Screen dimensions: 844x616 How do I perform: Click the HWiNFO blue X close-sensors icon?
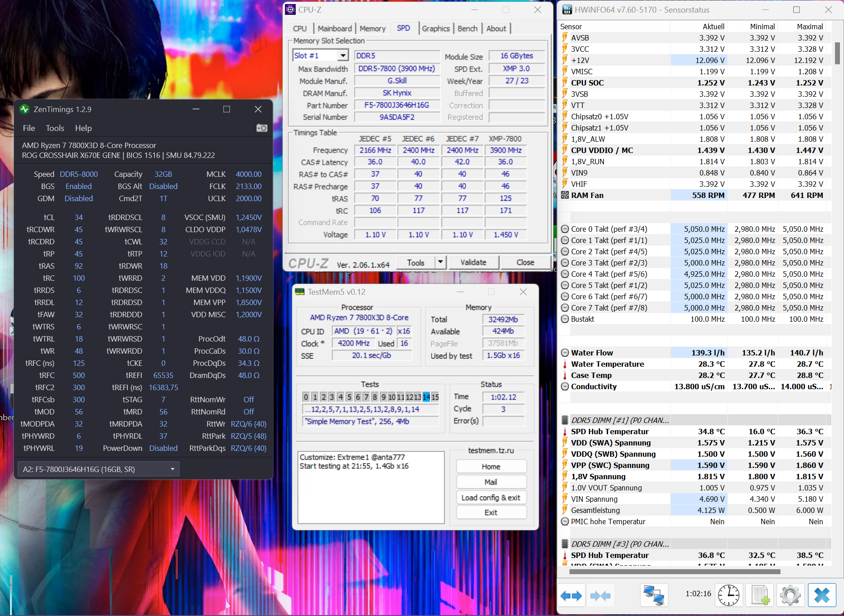[x=822, y=596]
